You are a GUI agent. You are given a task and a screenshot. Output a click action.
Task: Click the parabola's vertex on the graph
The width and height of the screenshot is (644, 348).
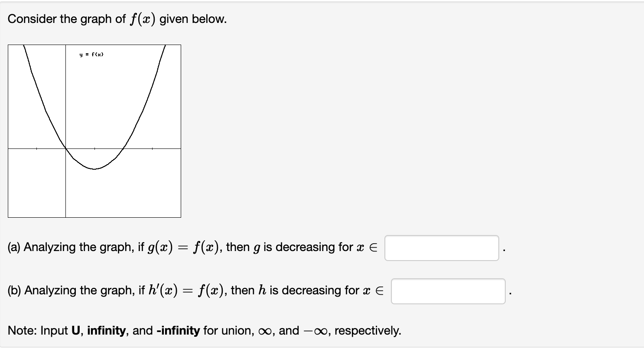click(94, 168)
